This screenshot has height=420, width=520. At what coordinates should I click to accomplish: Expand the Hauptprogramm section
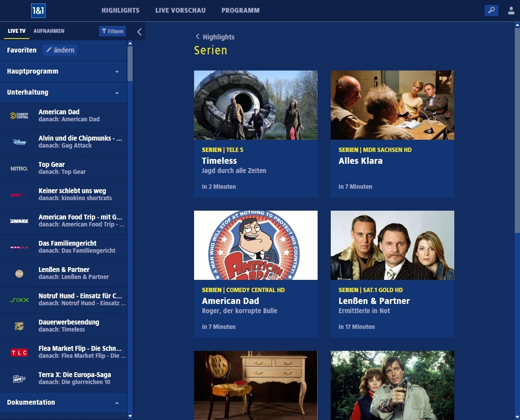(x=117, y=71)
